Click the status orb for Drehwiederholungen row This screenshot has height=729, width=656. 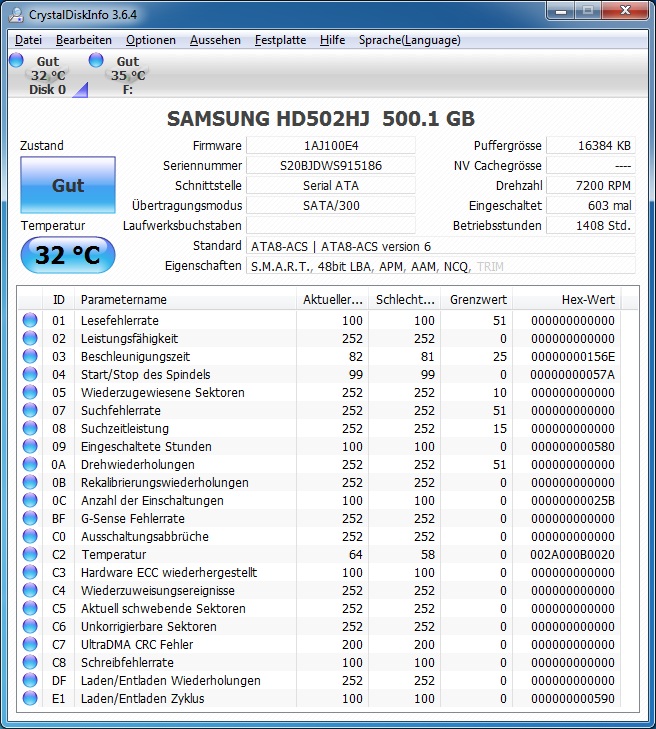point(30,464)
